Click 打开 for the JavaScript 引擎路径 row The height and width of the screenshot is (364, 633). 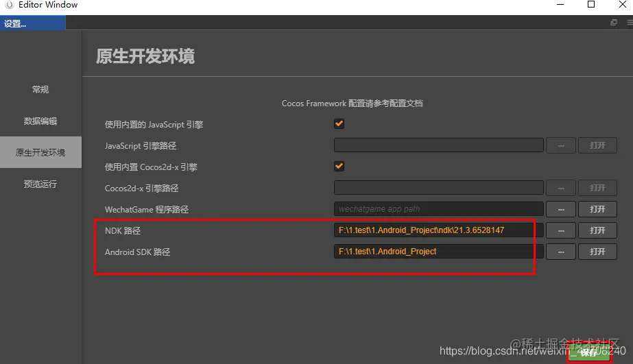[597, 145]
